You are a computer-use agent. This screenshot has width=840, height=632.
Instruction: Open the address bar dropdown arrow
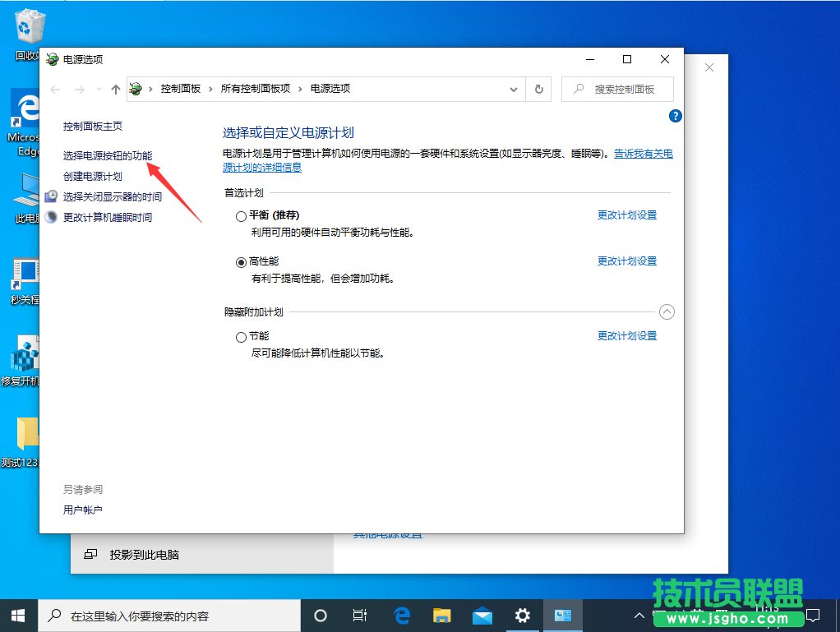[513, 89]
